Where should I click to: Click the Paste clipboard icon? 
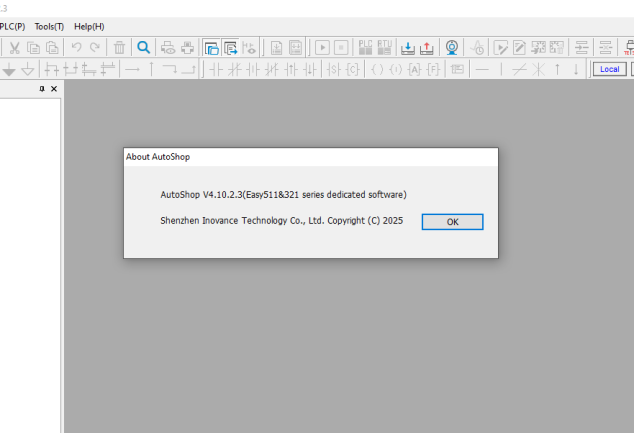click(x=52, y=48)
